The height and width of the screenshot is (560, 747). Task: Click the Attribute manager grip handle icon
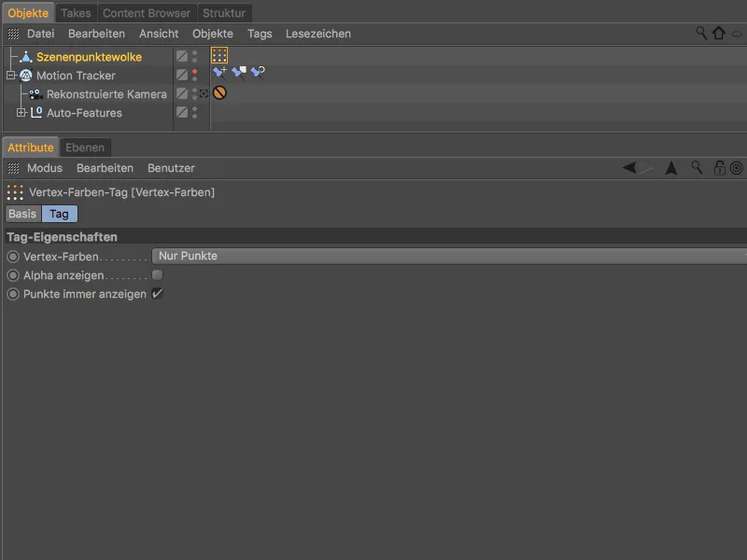pyautogui.click(x=13, y=168)
